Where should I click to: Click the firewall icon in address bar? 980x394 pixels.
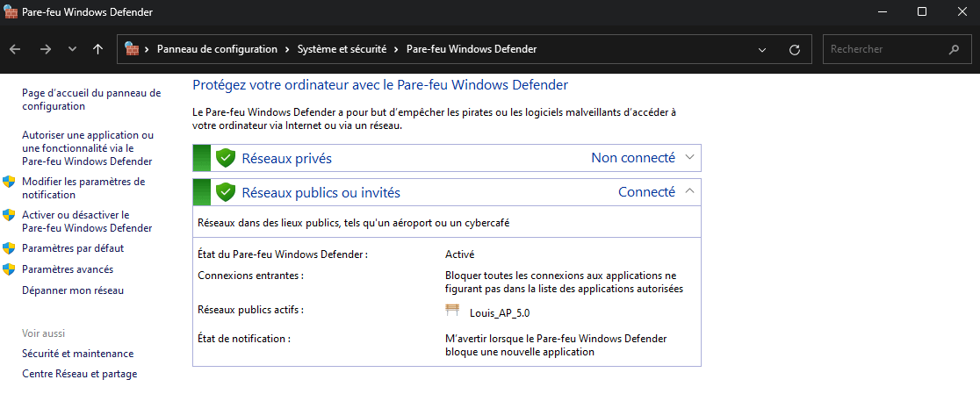click(132, 49)
